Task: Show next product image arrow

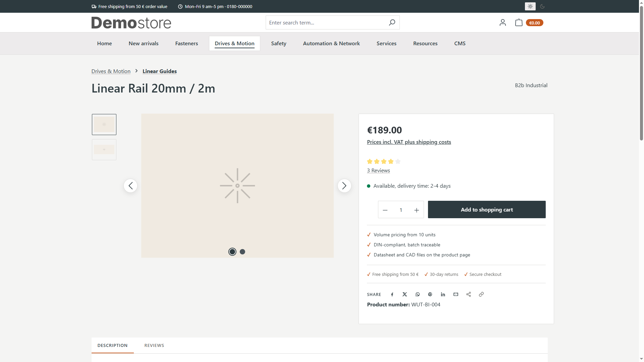Action: coord(344,186)
